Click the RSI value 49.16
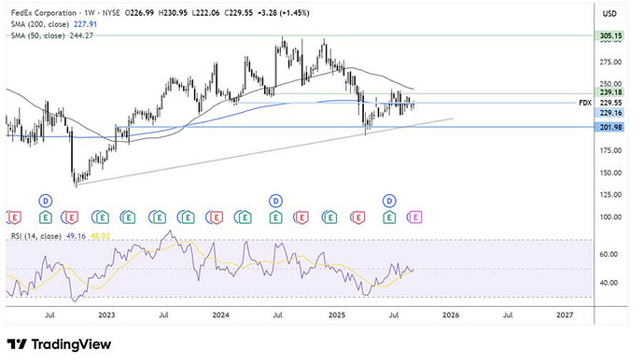 pyautogui.click(x=76, y=236)
